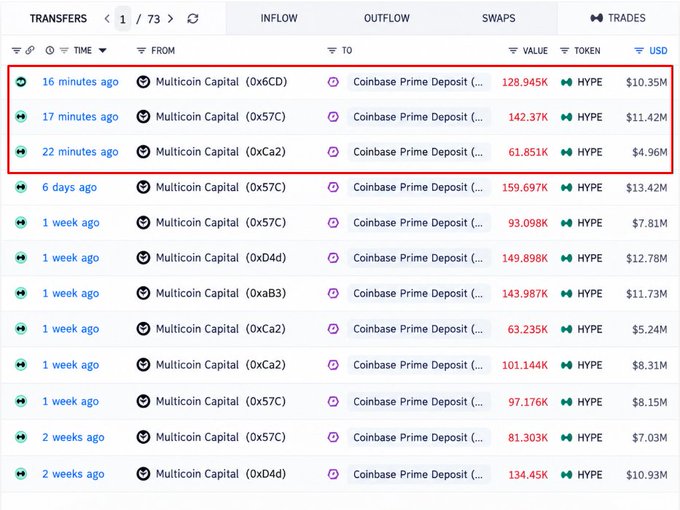Select value 149.898K
Screen dimensions: 680x510
(x=525, y=258)
